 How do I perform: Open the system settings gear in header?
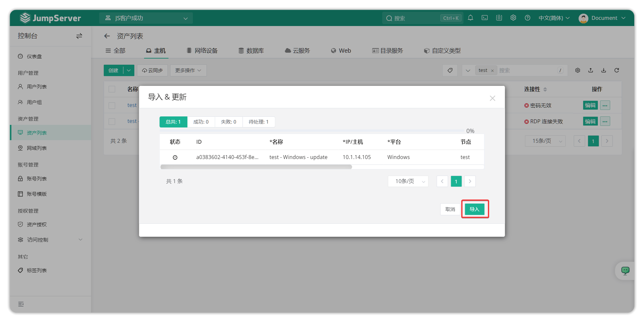[513, 18]
